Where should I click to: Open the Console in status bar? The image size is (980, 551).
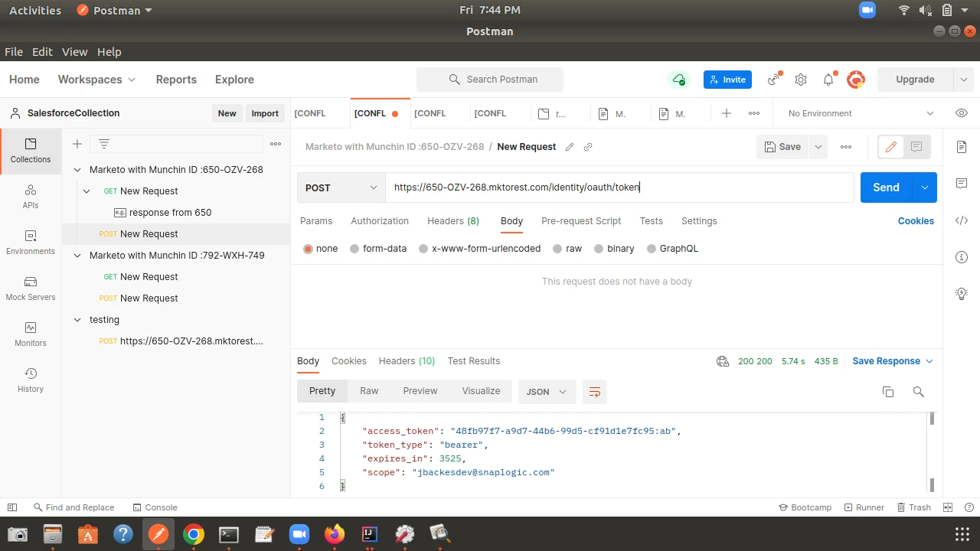pyautogui.click(x=155, y=507)
